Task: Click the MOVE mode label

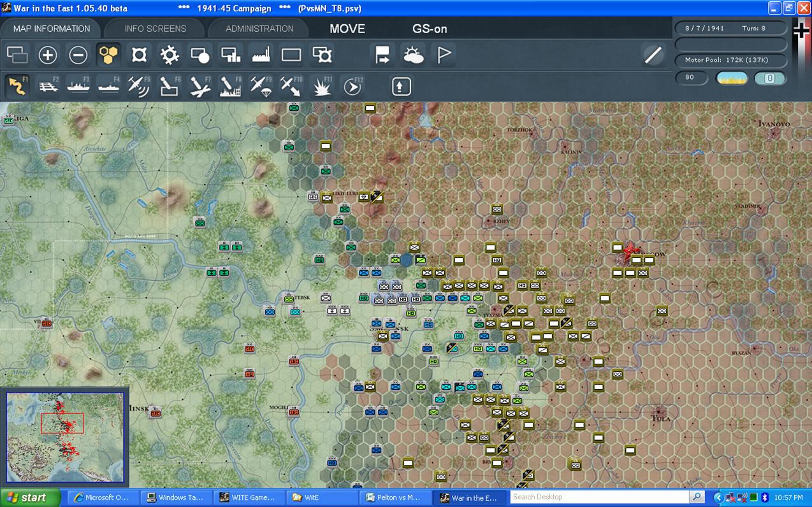Action: coord(347,29)
